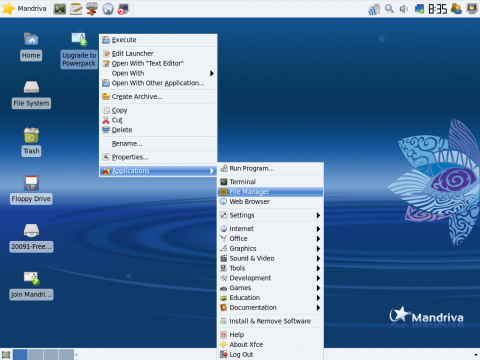
Task: Expand the Settings submenu
Action: [x=270, y=215]
